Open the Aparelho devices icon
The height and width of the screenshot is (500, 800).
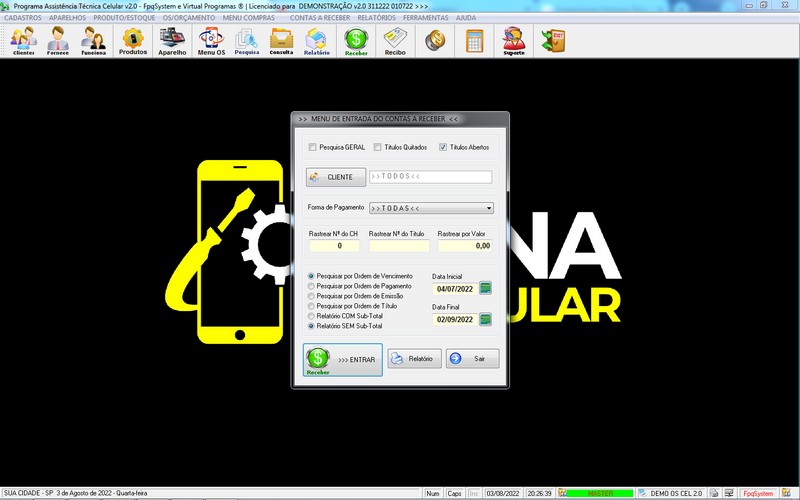(172, 41)
